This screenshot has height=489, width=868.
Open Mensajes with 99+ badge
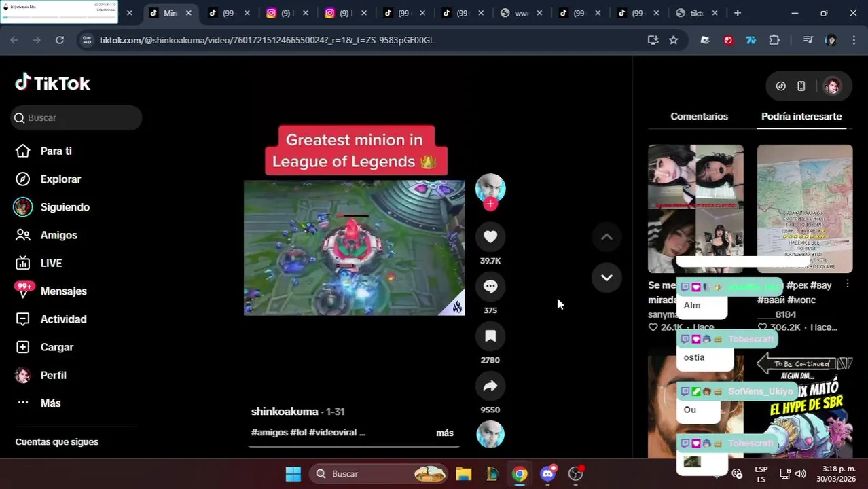(x=63, y=291)
